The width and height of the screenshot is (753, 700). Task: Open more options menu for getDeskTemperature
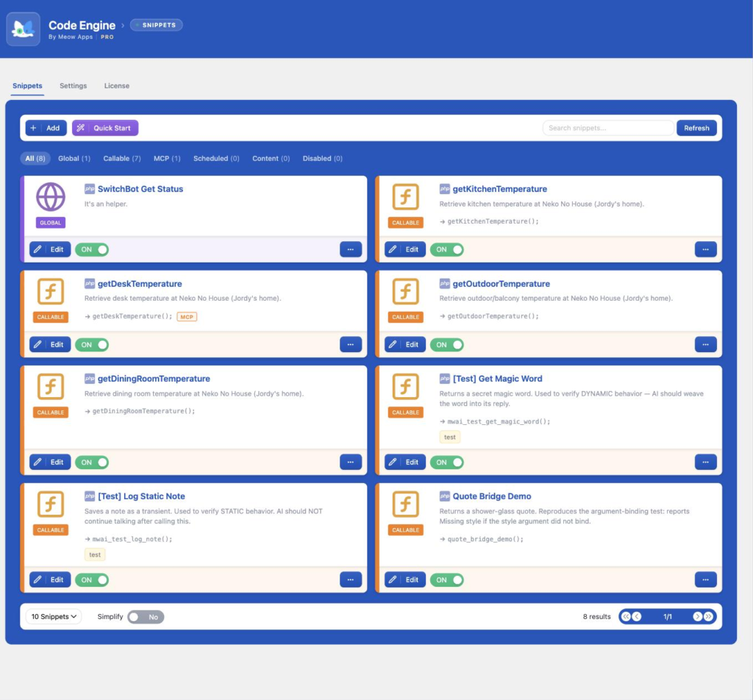tap(351, 344)
